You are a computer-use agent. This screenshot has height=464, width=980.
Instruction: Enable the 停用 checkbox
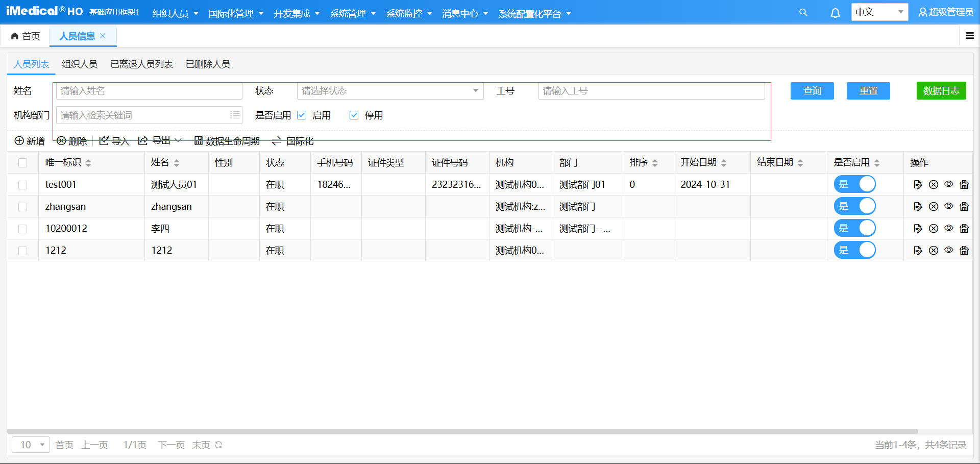point(354,115)
